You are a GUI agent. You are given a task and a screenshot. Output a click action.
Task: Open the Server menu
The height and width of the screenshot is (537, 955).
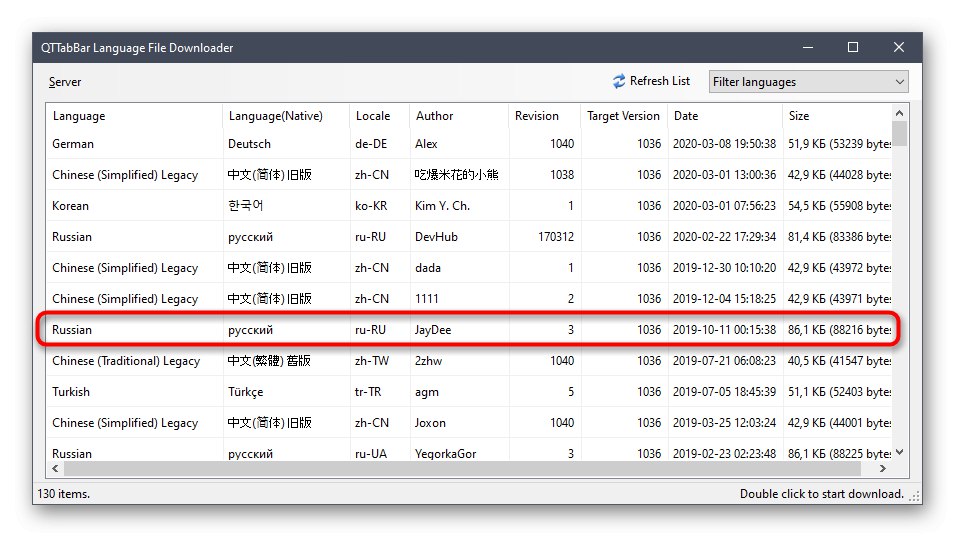(65, 82)
